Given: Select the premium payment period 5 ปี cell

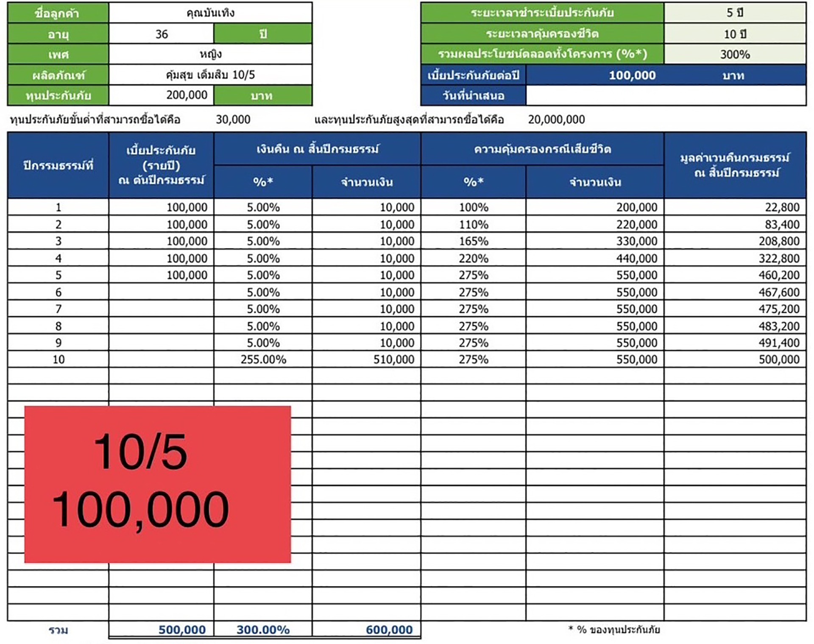Looking at the screenshot, I should tap(734, 13).
